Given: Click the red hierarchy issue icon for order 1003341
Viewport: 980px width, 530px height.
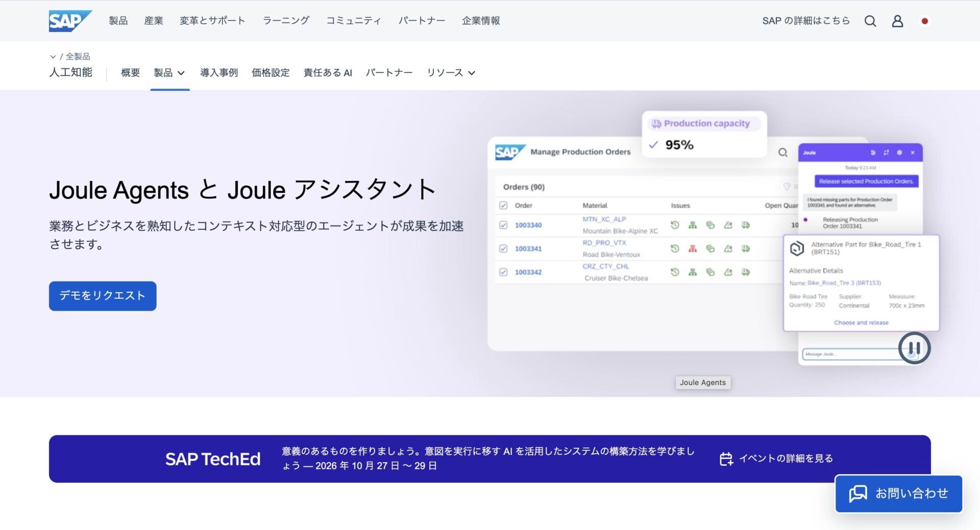Looking at the screenshot, I should click(x=693, y=248).
